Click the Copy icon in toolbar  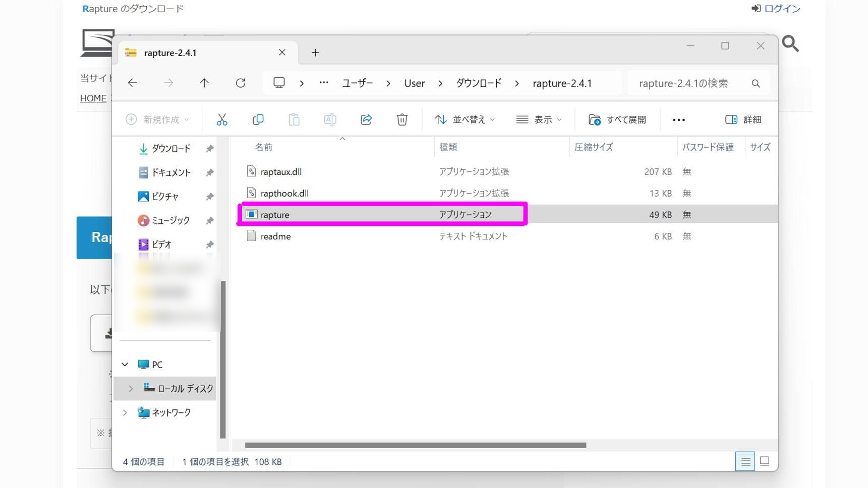258,119
